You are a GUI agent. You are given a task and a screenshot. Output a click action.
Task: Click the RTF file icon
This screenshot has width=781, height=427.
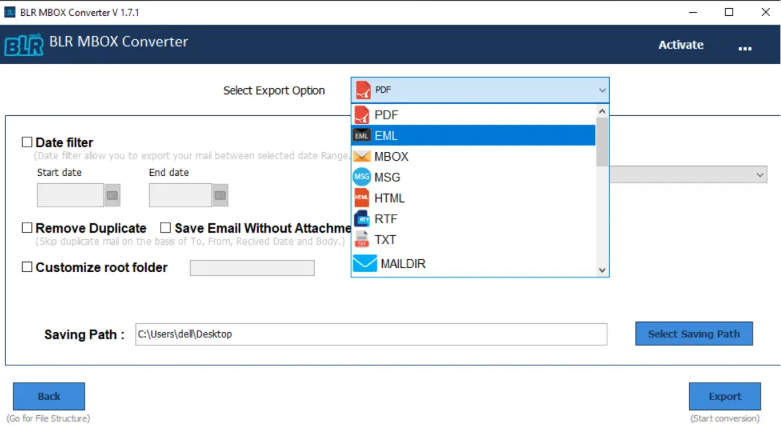tap(362, 219)
